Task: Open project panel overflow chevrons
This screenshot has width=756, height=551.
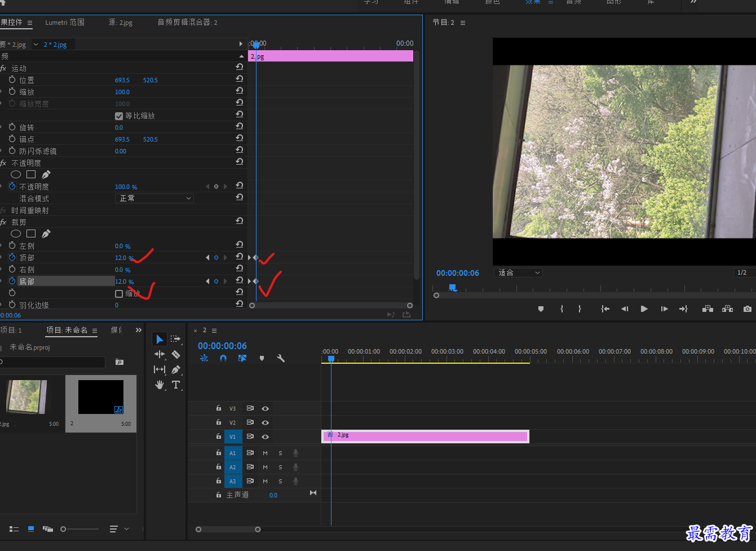Action: click(139, 330)
